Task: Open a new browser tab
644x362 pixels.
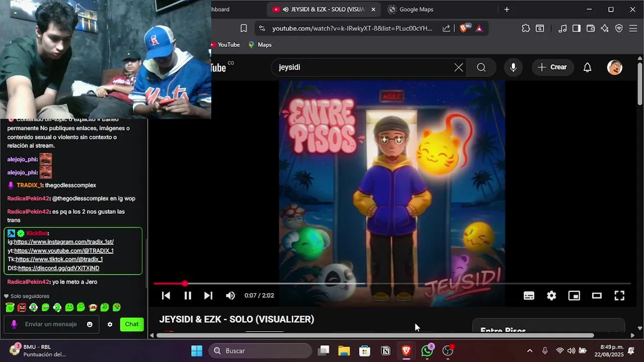Action: (507, 10)
